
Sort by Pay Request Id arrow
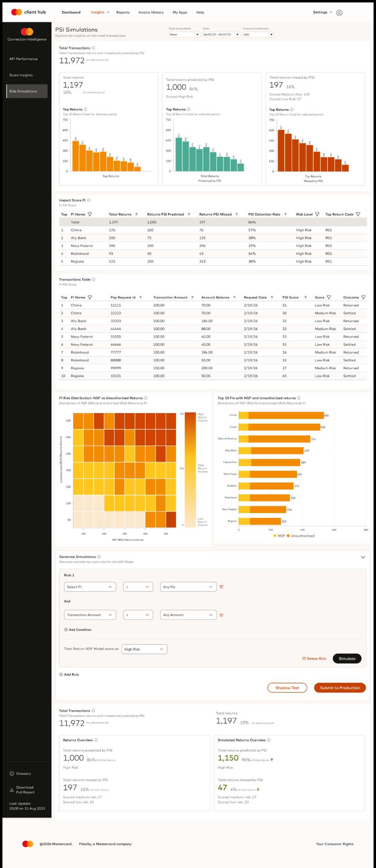pos(141,297)
